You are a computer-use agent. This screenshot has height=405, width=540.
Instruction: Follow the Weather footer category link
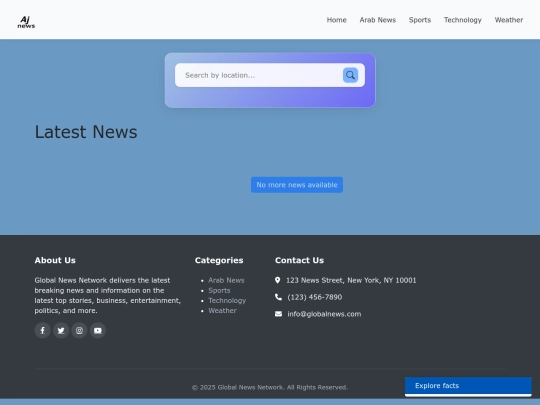coord(222,311)
